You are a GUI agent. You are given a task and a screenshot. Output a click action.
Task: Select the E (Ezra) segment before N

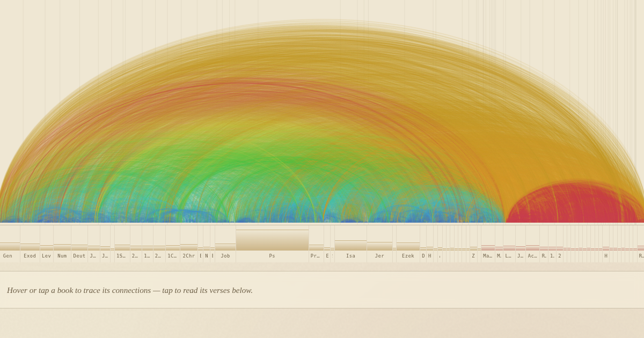(201, 244)
